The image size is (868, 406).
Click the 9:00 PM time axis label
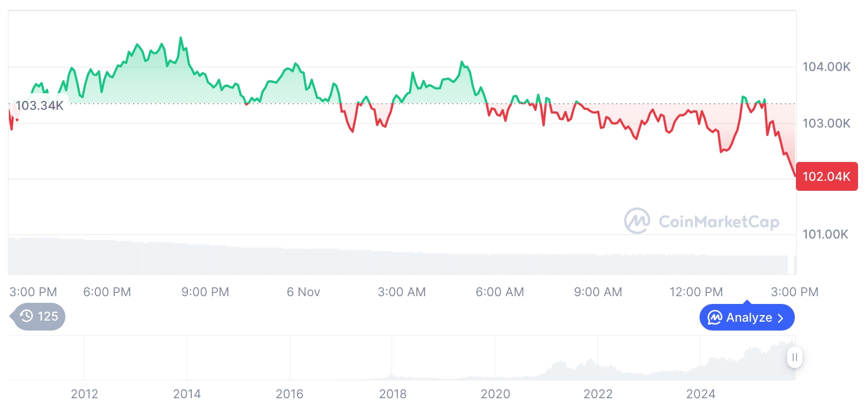(205, 292)
